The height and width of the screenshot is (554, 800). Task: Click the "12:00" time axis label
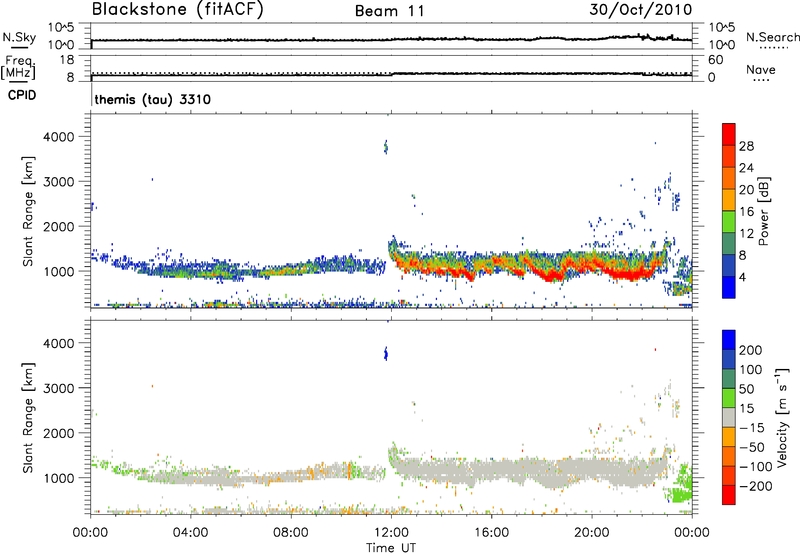click(391, 533)
